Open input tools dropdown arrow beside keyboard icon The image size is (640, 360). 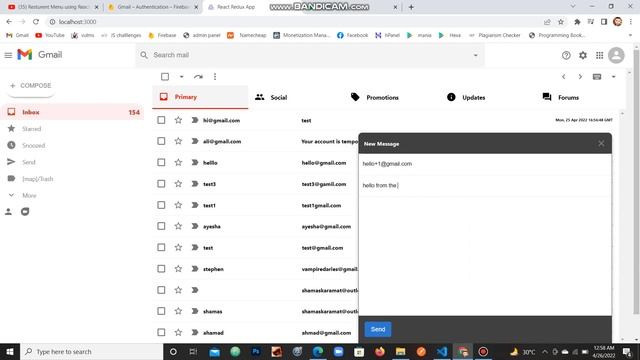[613, 77]
